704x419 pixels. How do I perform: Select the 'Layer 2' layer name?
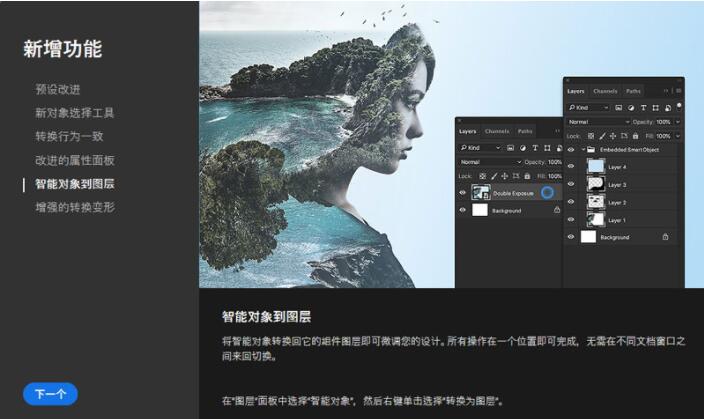[617, 203]
